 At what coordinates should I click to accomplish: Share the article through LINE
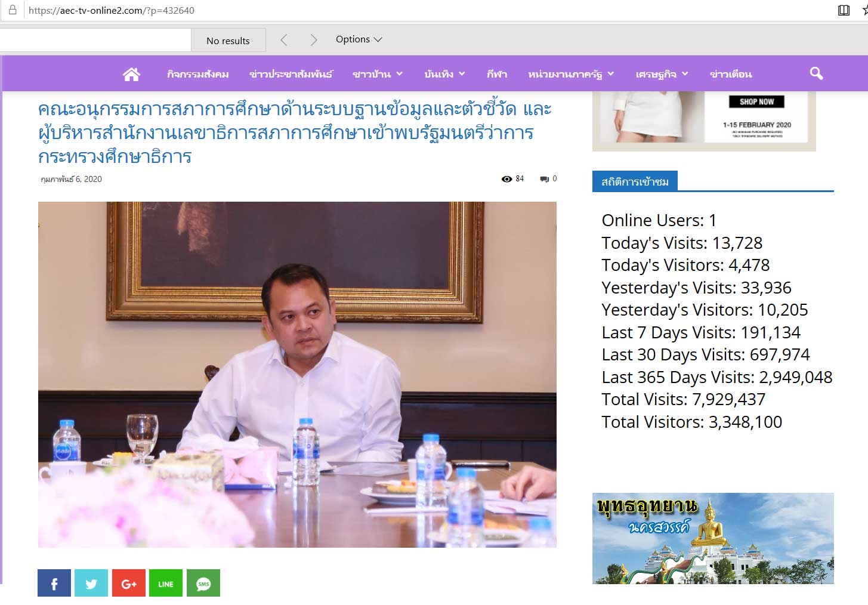(166, 583)
